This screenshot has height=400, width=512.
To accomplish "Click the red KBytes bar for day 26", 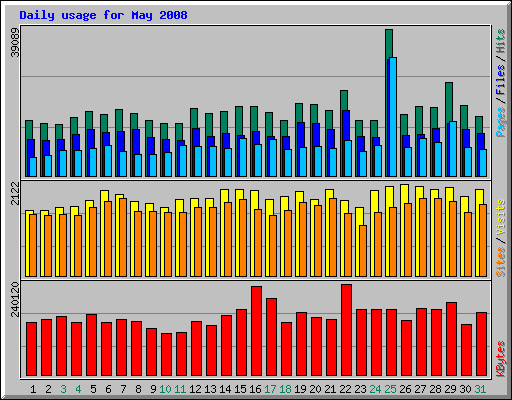I will click(x=406, y=348).
